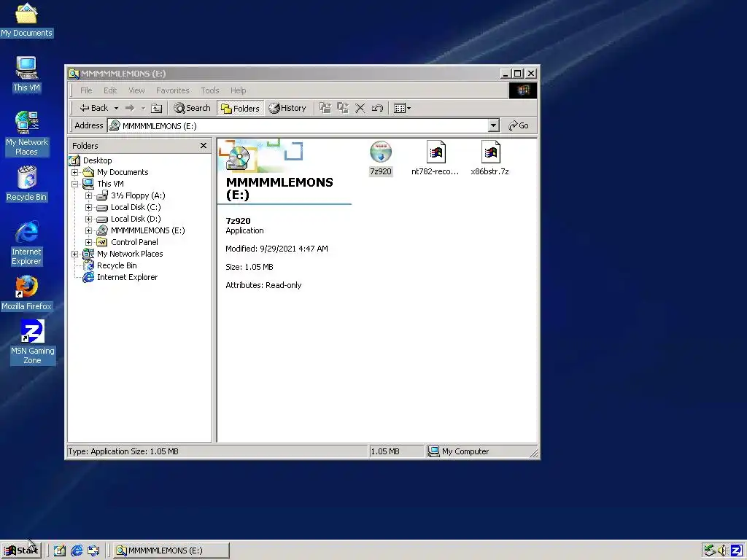
Task: Click the My Computer status bar zone
Action: click(x=480, y=451)
